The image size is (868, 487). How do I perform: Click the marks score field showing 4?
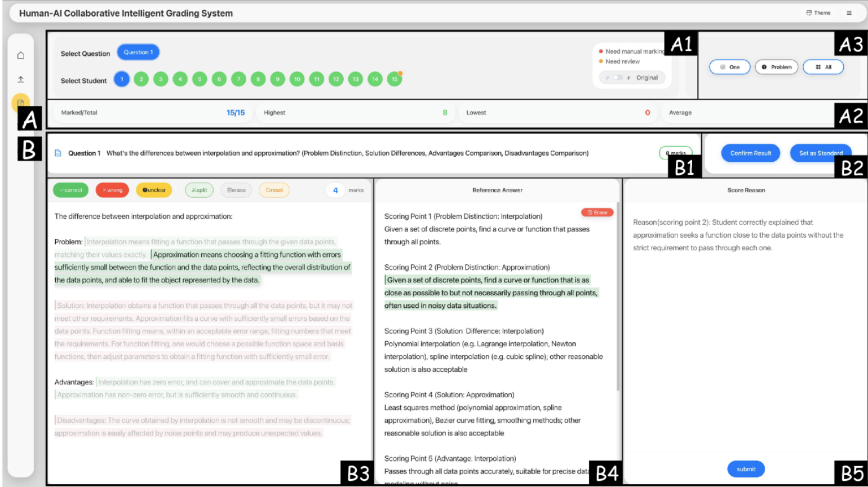[x=335, y=191]
